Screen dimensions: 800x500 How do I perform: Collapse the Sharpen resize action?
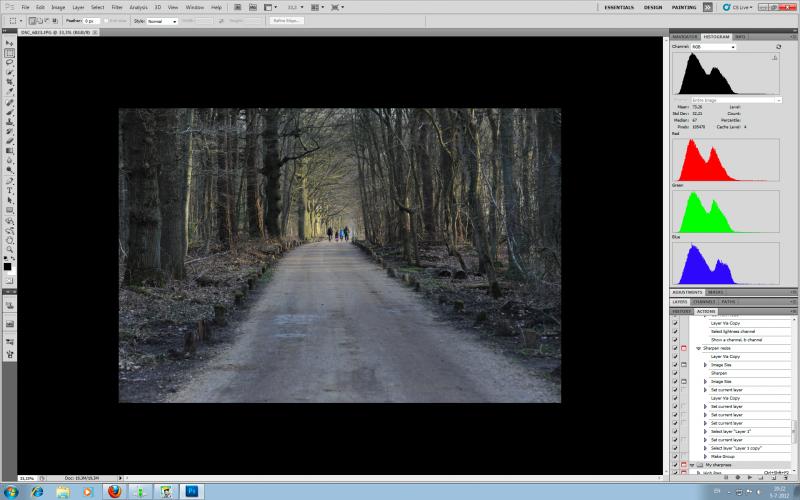[x=698, y=348]
